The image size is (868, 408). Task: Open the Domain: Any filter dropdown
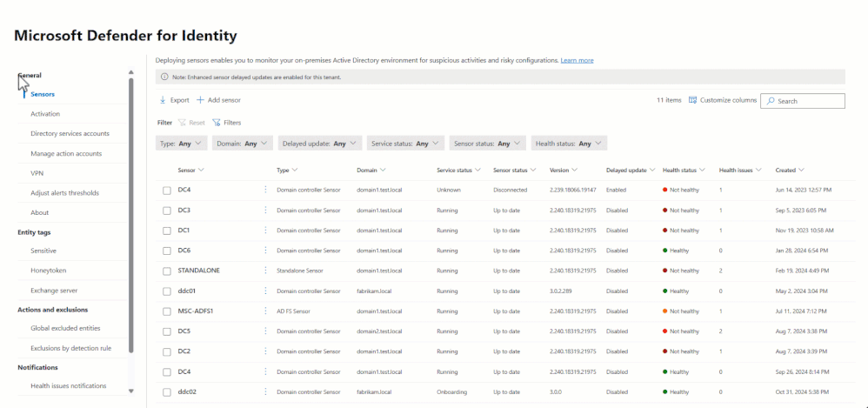[x=243, y=144]
